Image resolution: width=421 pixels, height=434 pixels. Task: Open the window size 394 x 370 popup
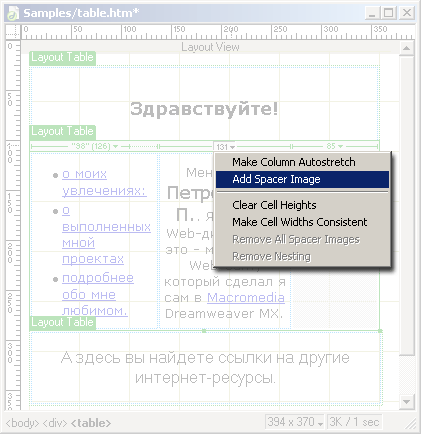point(295,422)
